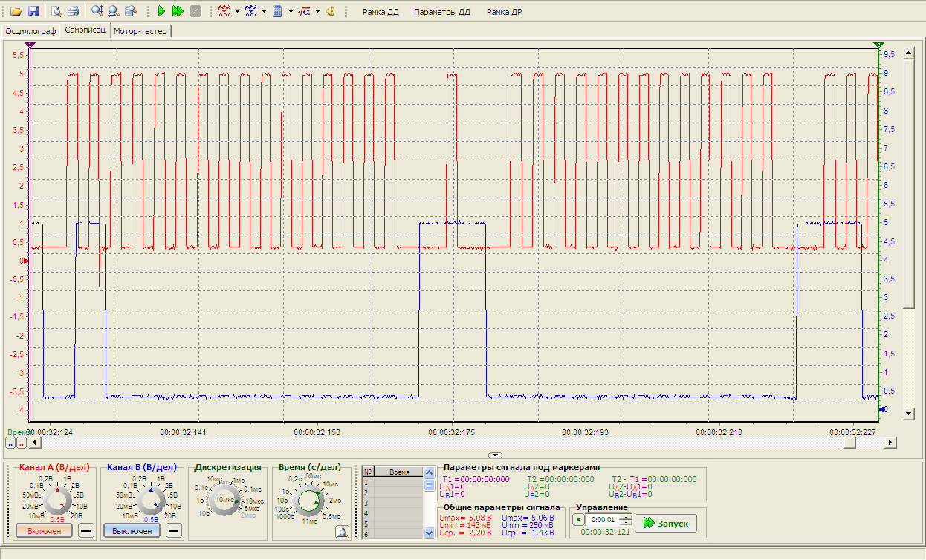Open dropdown next to red waveform icon
Viewport: 926px width, 560px height.
coord(236,12)
